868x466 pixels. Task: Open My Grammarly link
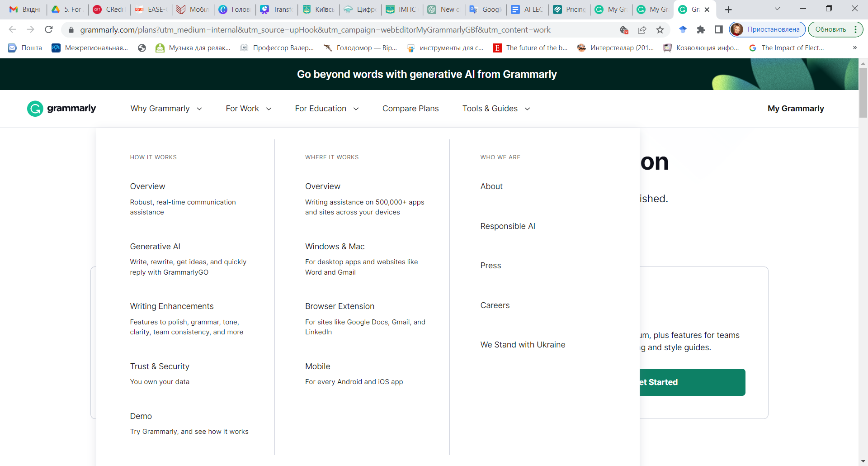tap(796, 109)
